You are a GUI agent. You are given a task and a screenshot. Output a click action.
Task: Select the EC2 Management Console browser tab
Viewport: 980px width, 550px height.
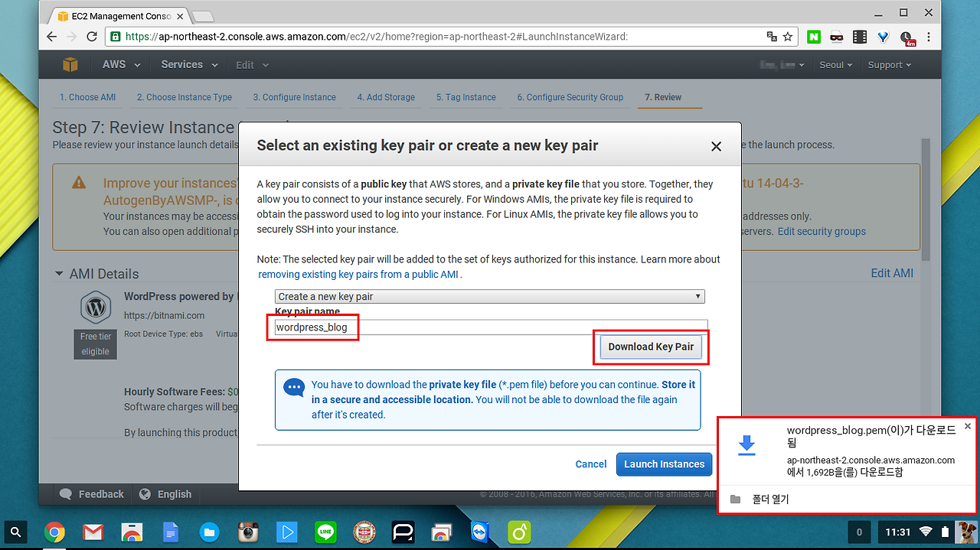pos(116,15)
